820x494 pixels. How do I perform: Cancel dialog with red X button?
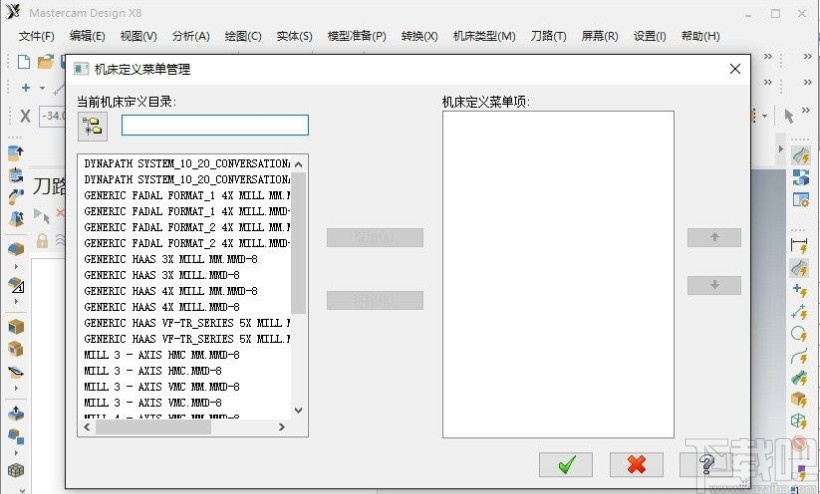[636, 464]
